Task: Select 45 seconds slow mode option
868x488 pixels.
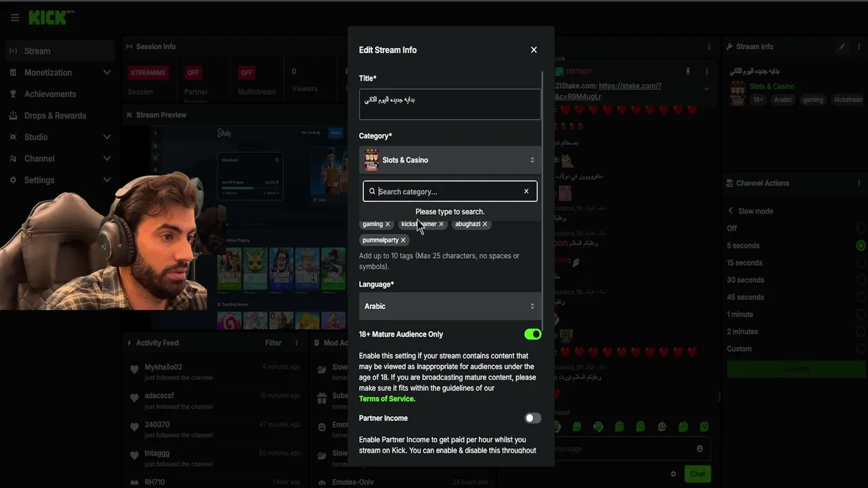Action: coord(861,298)
